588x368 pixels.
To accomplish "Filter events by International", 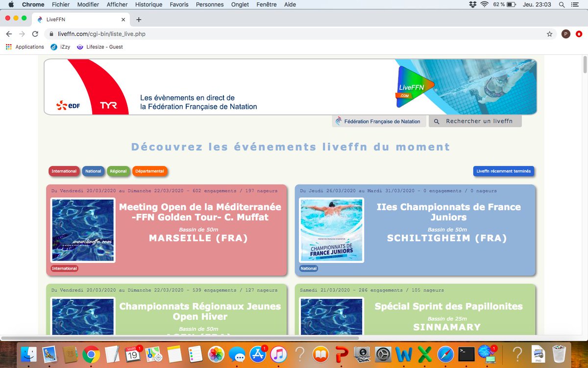I will tap(64, 171).
